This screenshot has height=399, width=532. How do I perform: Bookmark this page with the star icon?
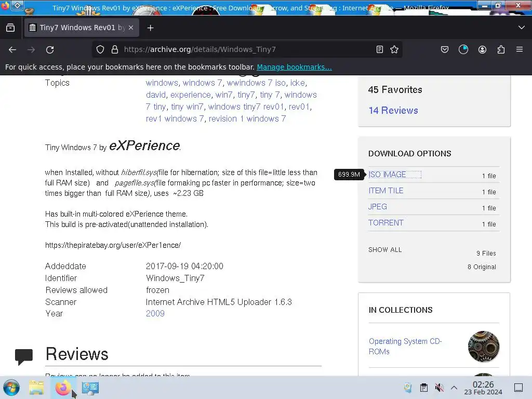394,49
